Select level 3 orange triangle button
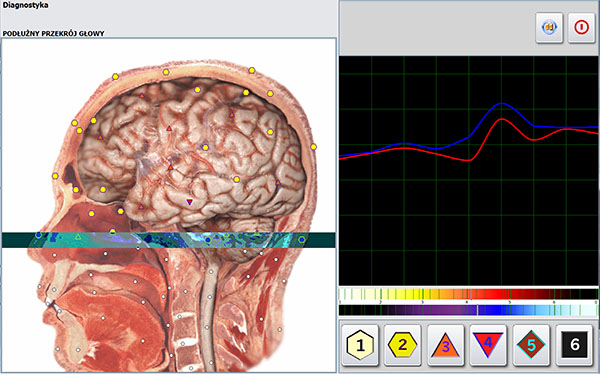Screen dimensions: 600x374 click(x=445, y=345)
